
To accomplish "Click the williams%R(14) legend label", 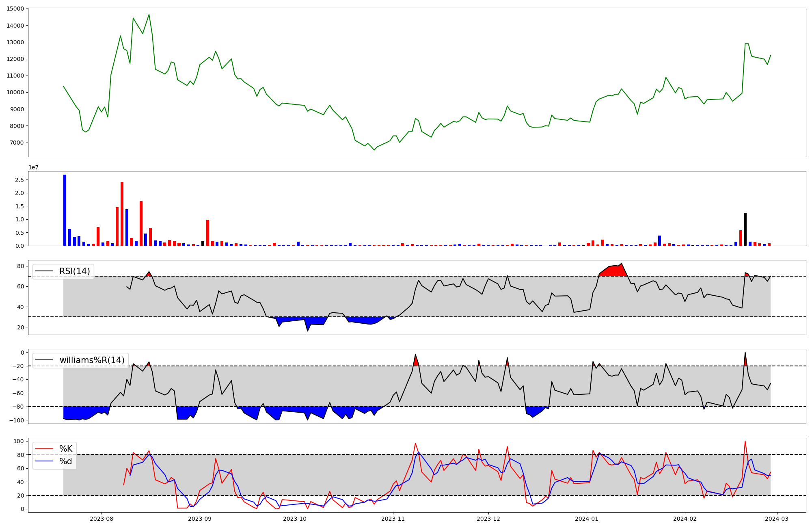I will point(92,360).
